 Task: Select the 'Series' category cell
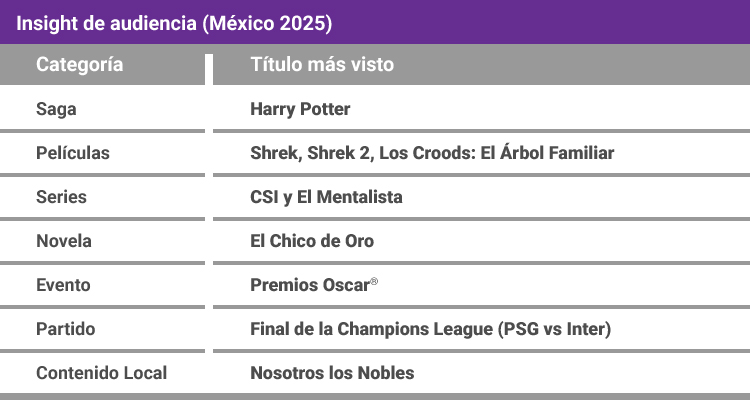tap(61, 197)
